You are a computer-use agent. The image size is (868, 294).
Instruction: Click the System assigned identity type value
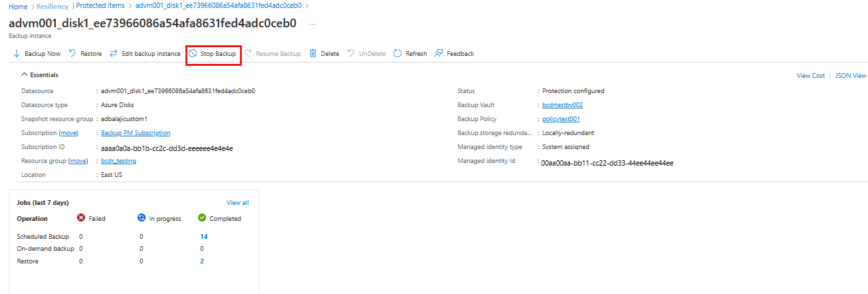(566, 147)
